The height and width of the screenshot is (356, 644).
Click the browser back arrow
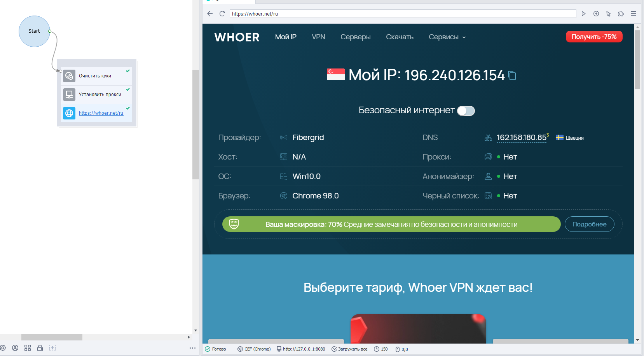[x=210, y=14]
